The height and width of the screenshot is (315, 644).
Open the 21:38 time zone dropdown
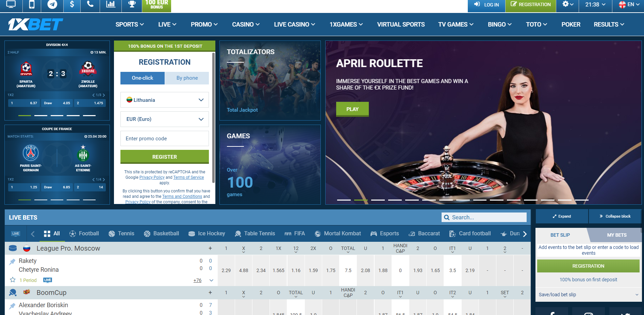(x=595, y=4)
